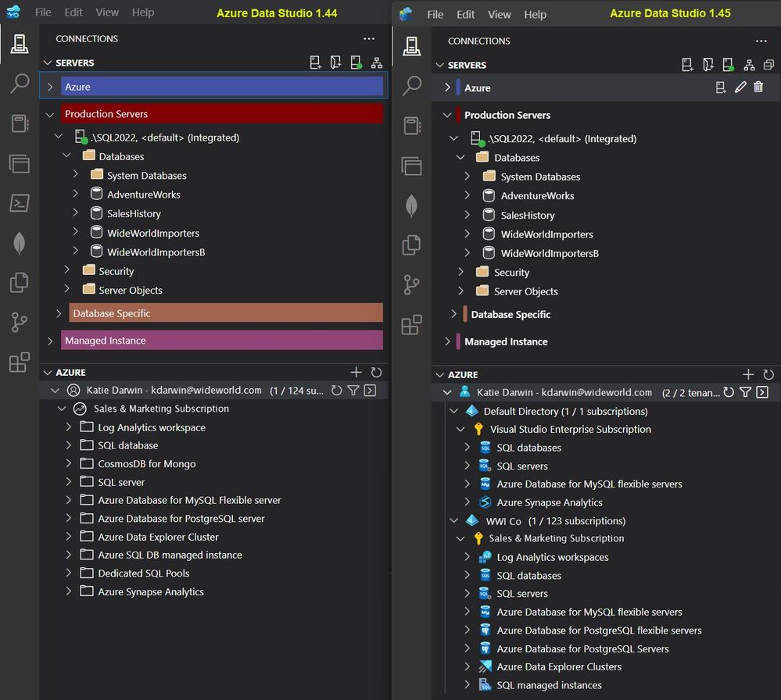This screenshot has width=781, height=700.
Task: Select Log Analytics workspace folder in 1.44
Action: 152,427
